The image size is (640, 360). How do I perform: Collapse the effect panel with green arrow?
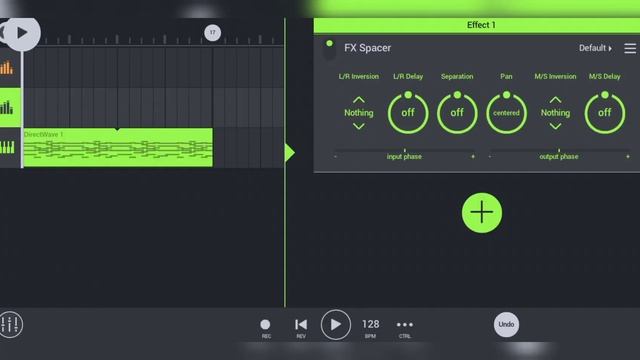click(x=289, y=153)
